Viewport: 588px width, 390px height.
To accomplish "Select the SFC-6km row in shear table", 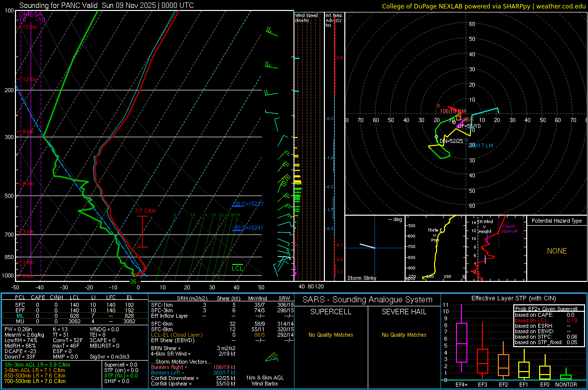I will (222, 324).
